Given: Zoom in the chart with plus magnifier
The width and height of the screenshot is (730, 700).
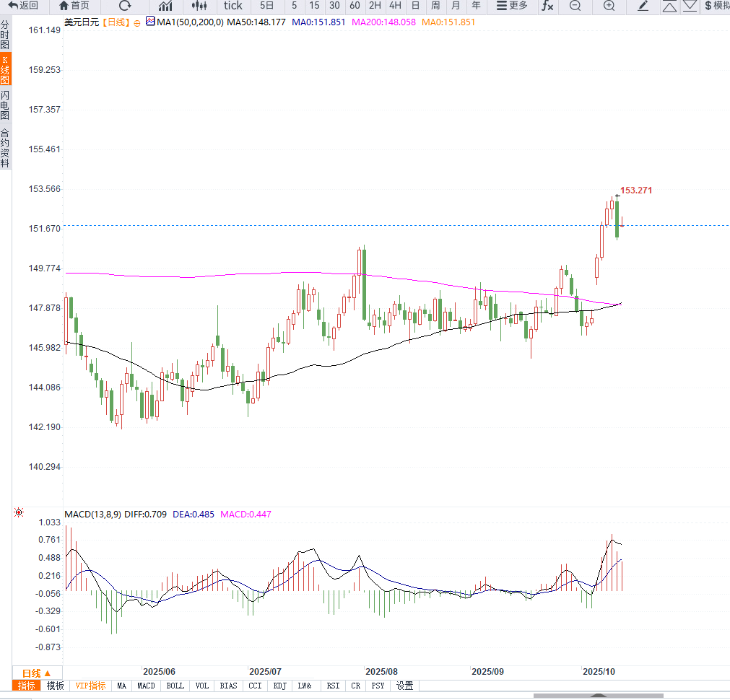Looking at the screenshot, I should [x=609, y=6].
